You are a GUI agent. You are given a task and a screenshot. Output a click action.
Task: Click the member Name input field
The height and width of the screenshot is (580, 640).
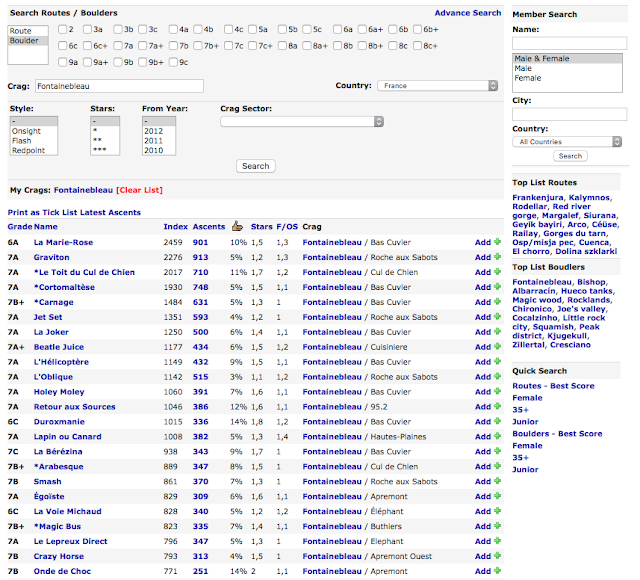click(x=569, y=43)
